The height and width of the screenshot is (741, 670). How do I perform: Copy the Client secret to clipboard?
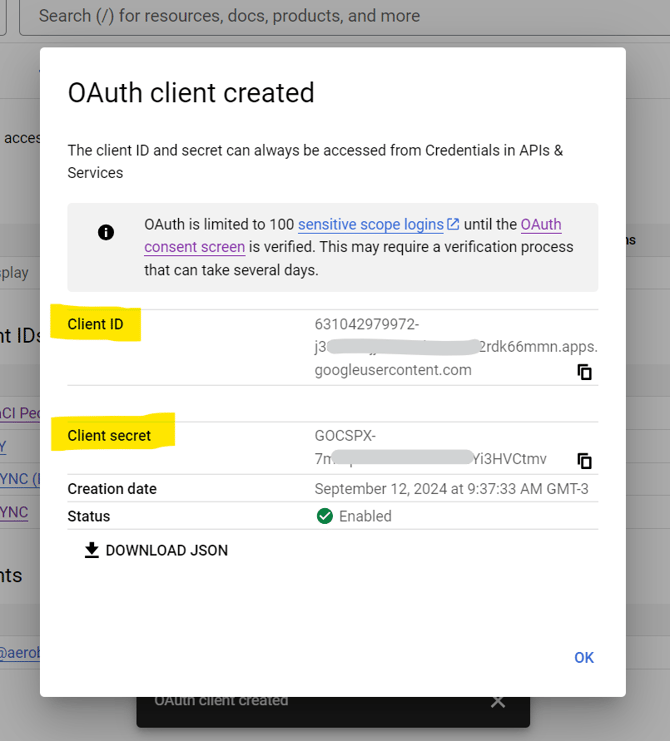(585, 461)
